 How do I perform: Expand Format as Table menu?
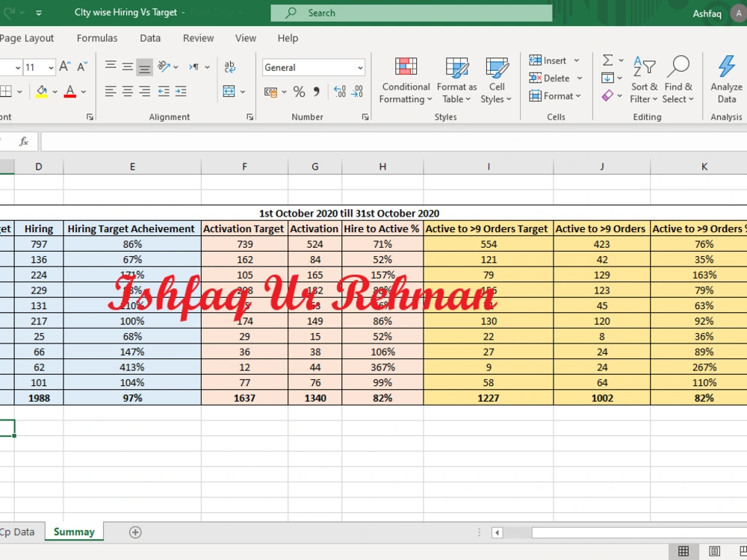(456, 80)
